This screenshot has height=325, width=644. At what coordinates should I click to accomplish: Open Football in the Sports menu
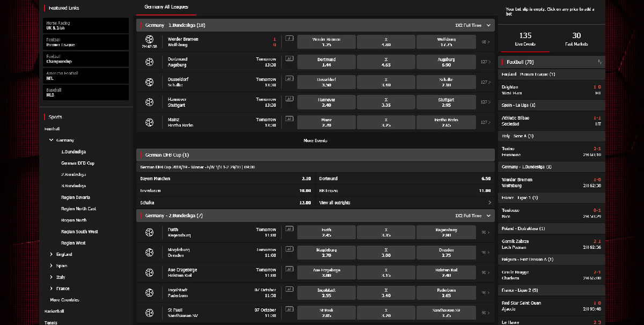pos(52,129)
